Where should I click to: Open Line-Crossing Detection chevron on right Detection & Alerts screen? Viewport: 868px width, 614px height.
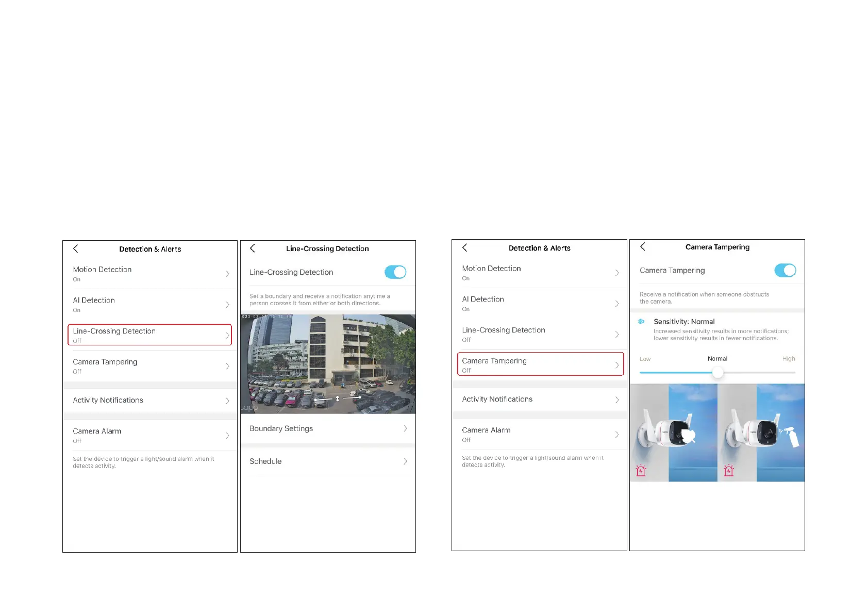point(617,335)
